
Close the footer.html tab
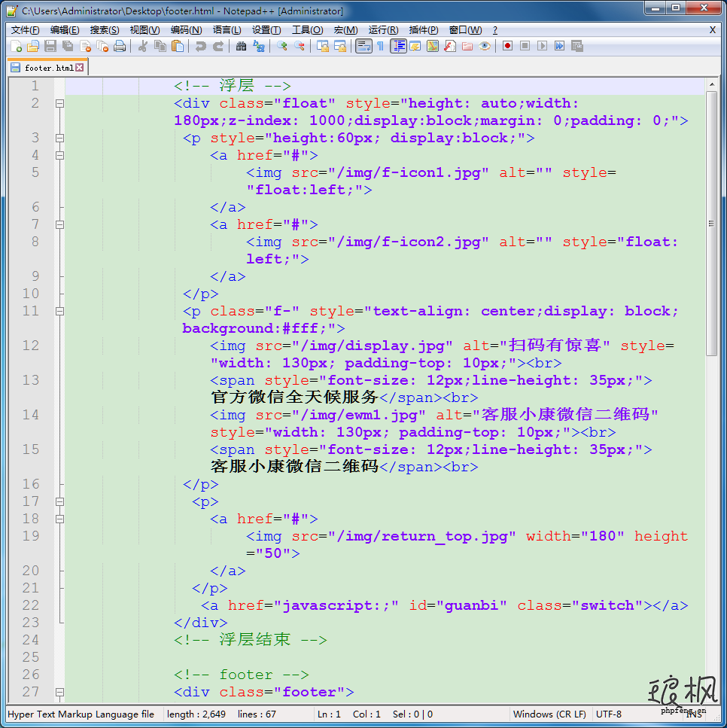point(80,68)
